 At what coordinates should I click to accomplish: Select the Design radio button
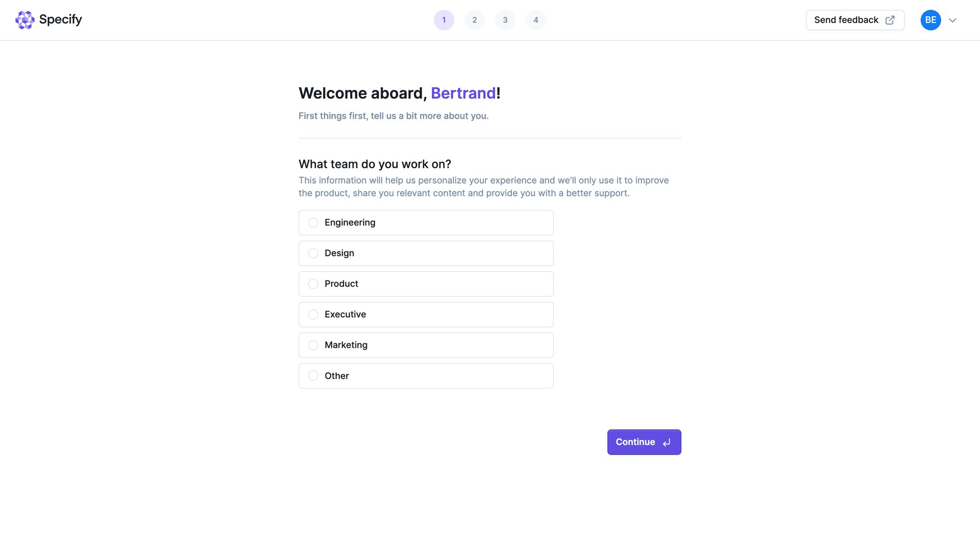coord(313,253)
